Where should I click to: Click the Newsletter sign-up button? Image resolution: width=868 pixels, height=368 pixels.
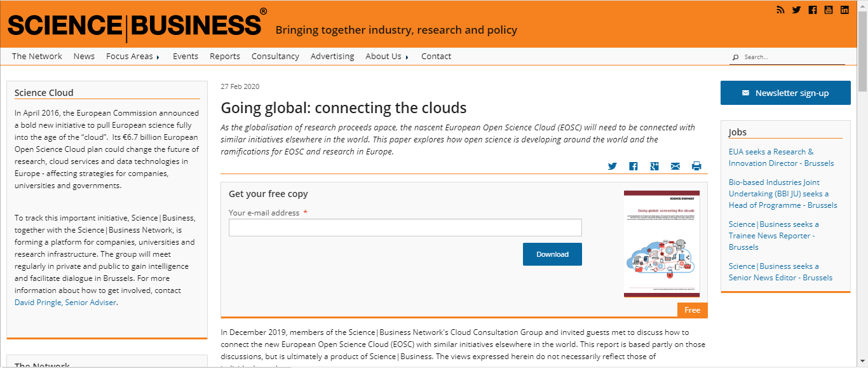[785, 93]
